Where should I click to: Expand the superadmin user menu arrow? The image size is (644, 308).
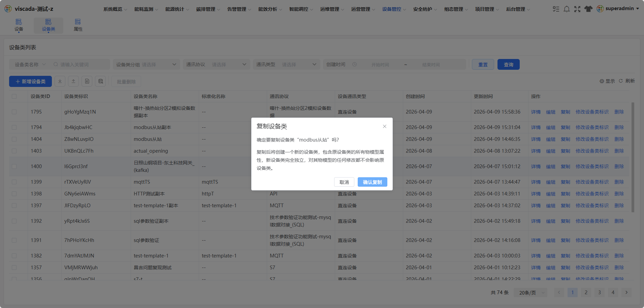pos(638,9)
